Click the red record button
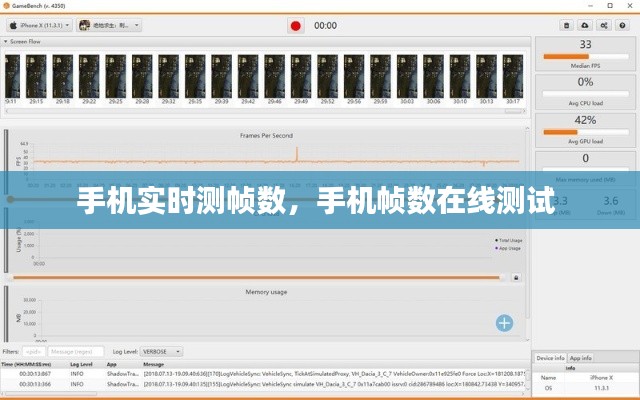Screen dimensions: 640x400 pos(295,25)
